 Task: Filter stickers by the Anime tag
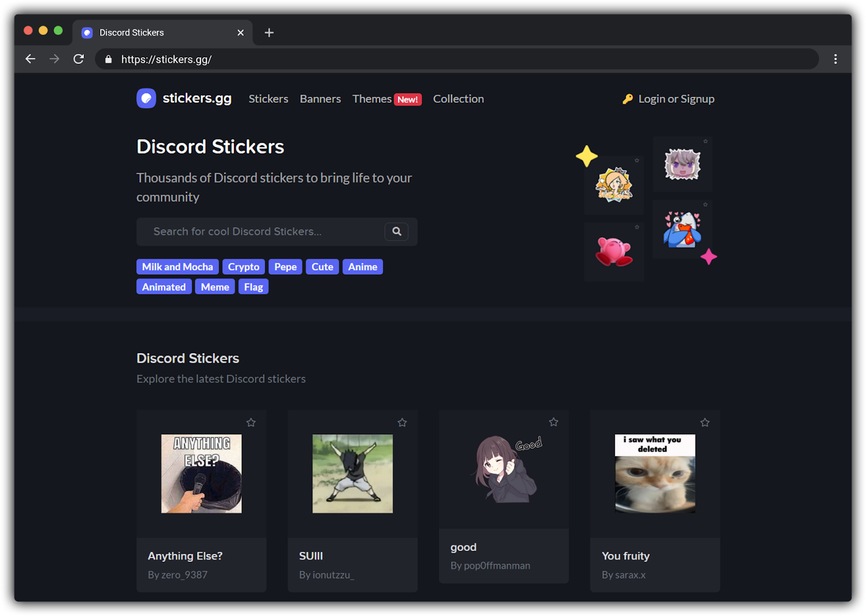point(363,267)
